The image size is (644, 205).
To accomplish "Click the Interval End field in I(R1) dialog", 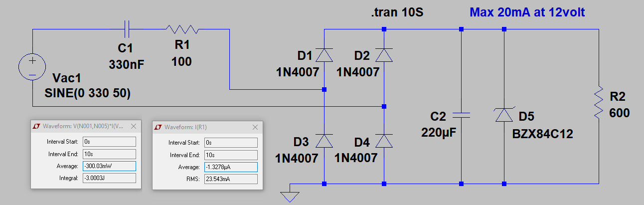I will (x=231, y=154).
